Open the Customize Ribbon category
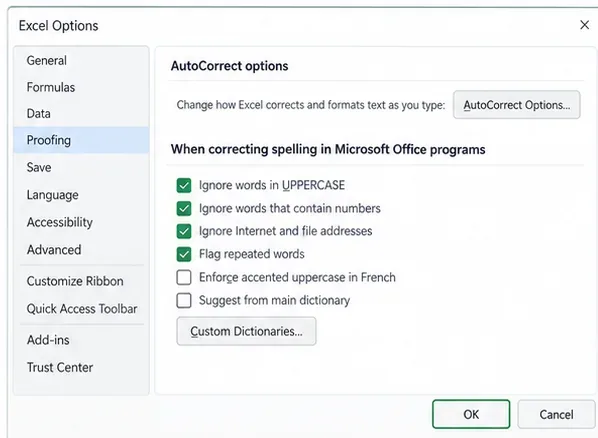Image resolution: width=598 pixels, height=438 pixels. (x=81, y=281)
